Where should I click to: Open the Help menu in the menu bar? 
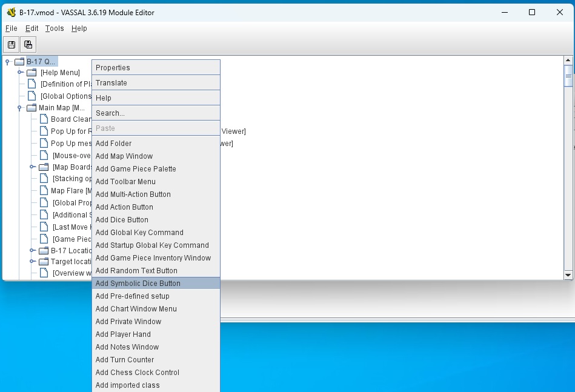(x=79, y=28)
